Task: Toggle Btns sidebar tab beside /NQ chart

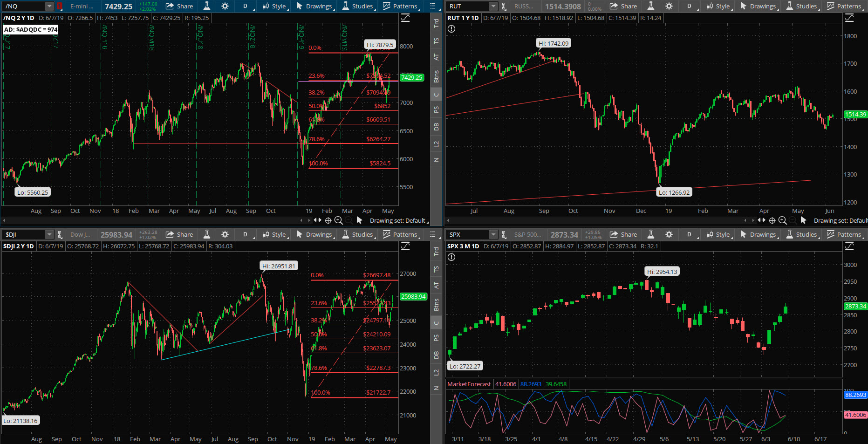Action: [x=436, y=76]
